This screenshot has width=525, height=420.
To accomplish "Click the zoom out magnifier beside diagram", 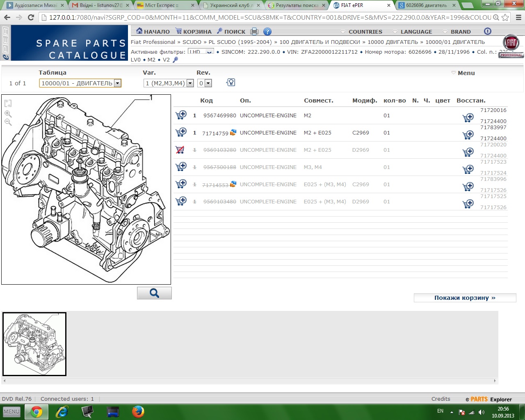I will [8, 122].
